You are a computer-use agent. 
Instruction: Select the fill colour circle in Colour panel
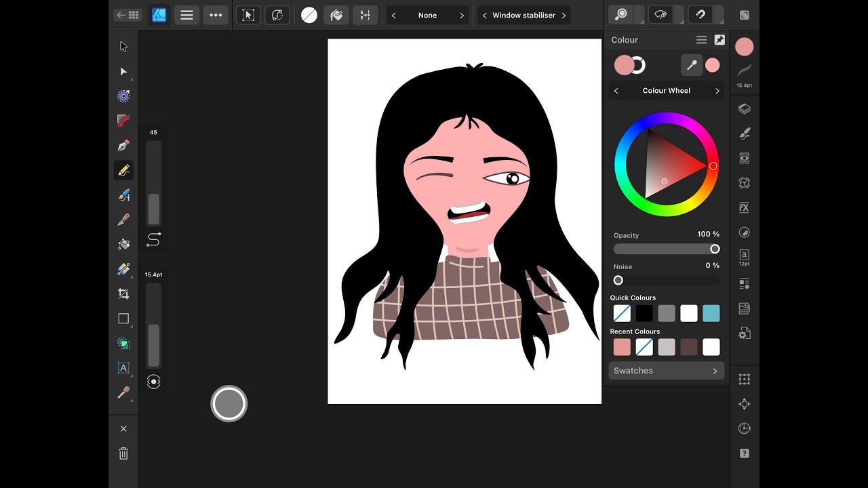(x=624, y=65)
